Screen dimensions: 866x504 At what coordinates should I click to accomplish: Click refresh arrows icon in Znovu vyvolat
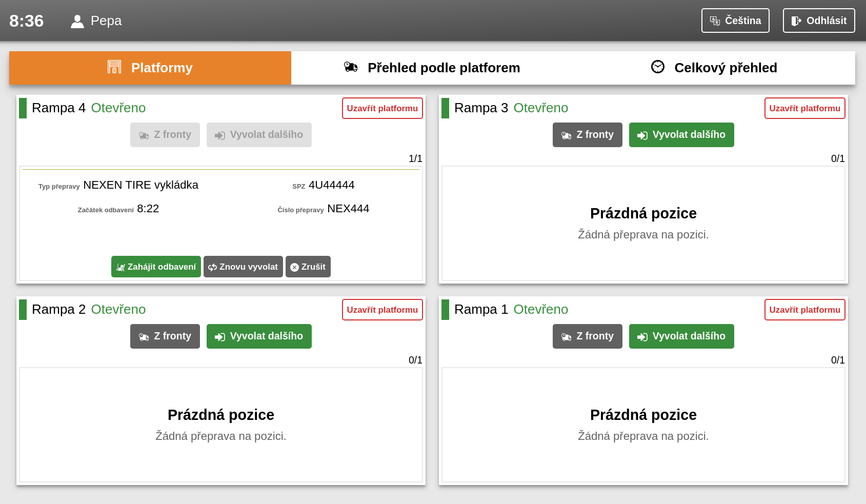pyautogui.click(x=212, y=267)
